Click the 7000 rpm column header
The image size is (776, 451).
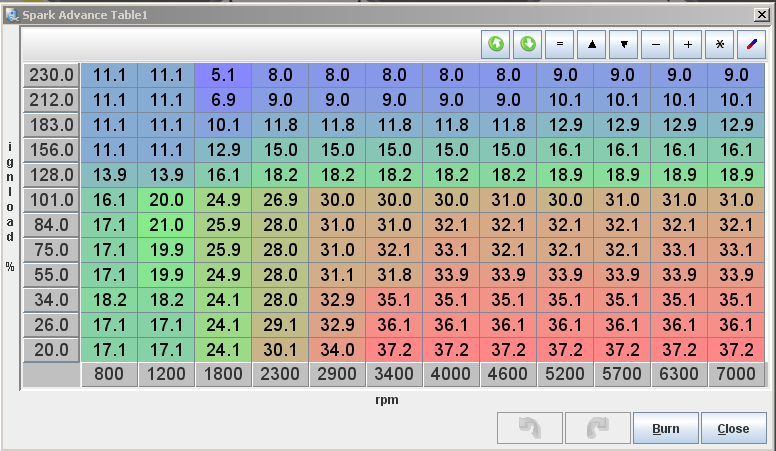click(736, 375)
